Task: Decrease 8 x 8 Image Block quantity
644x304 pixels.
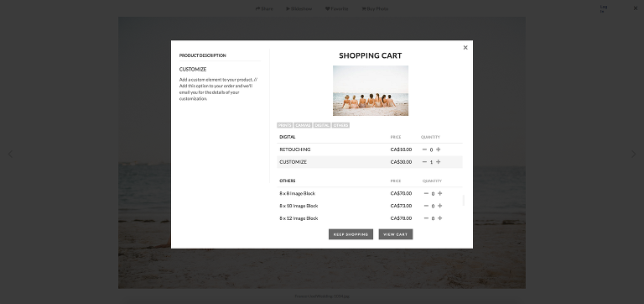Action: [x=426, y=193]
